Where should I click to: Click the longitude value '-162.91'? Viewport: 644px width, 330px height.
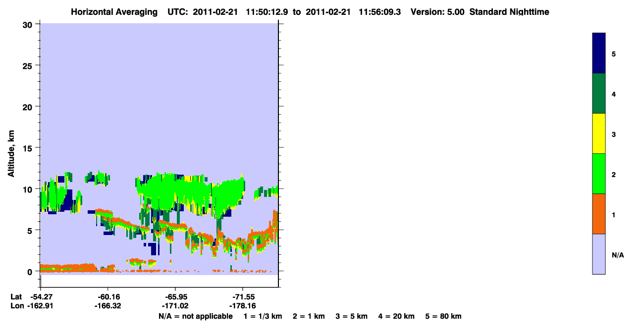point(39,306)
